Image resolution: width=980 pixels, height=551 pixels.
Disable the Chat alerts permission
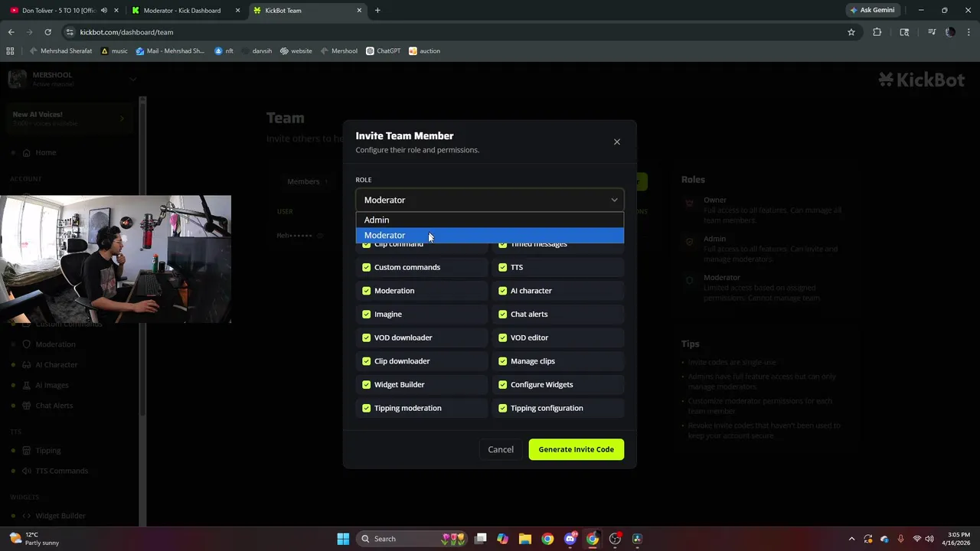point(503,314)
